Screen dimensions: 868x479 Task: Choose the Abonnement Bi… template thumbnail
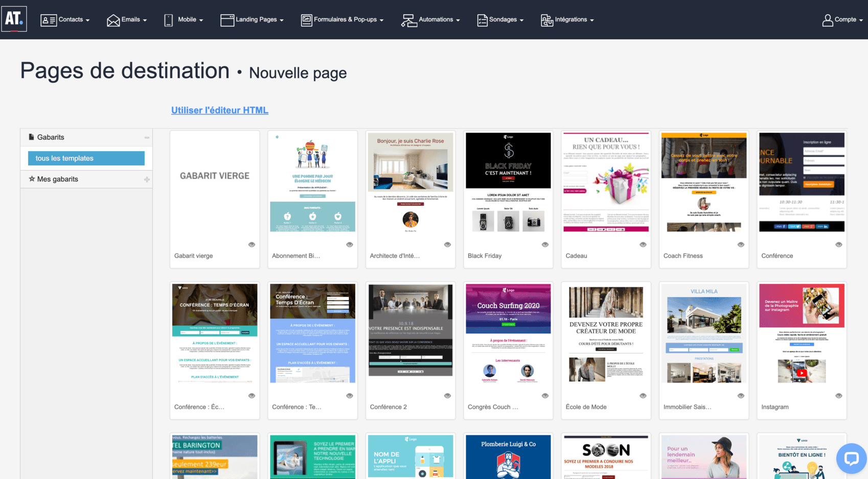[x=312, y=182]
